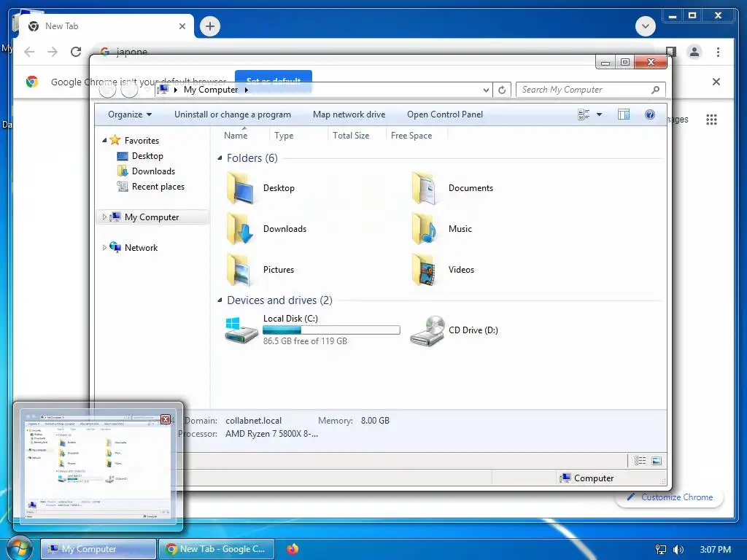The image size is (747, 560).
Task: Expand the My Computer tree node arrow
Action: point(104,217)
